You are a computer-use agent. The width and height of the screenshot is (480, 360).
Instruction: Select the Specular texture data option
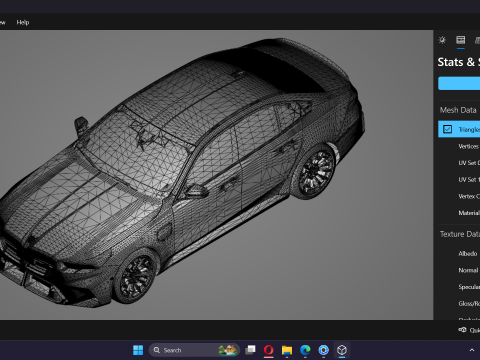coord(469,287)
